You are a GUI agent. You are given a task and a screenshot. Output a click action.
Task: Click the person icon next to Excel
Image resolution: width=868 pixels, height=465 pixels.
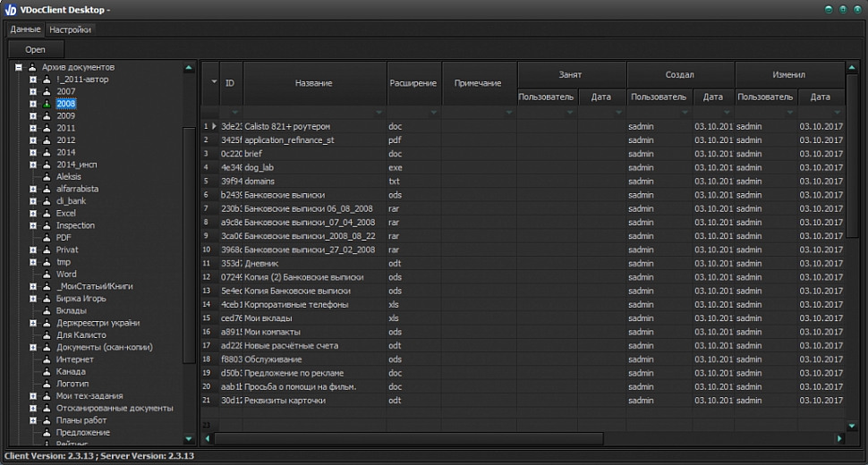pyautogui.click(x=47, y=214)
